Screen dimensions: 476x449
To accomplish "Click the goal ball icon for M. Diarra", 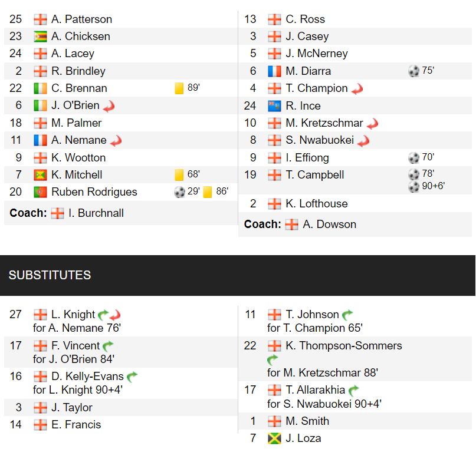I will (x=413, y=71).
